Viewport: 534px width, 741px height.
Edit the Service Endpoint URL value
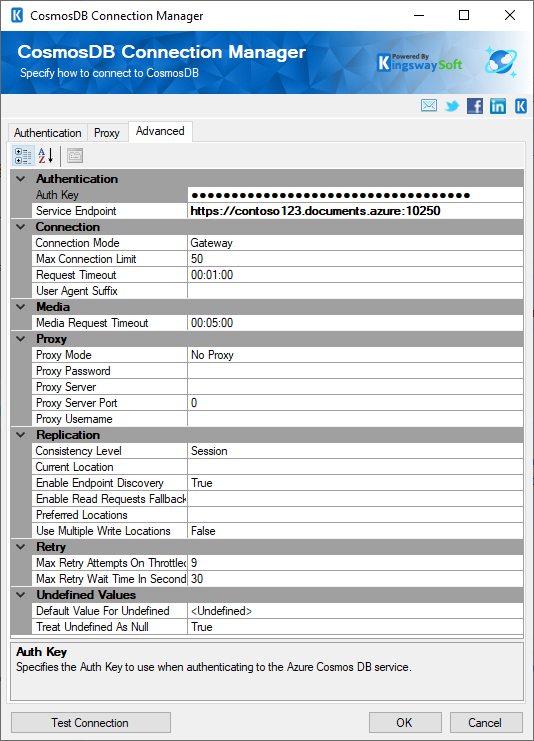[355, 211]
